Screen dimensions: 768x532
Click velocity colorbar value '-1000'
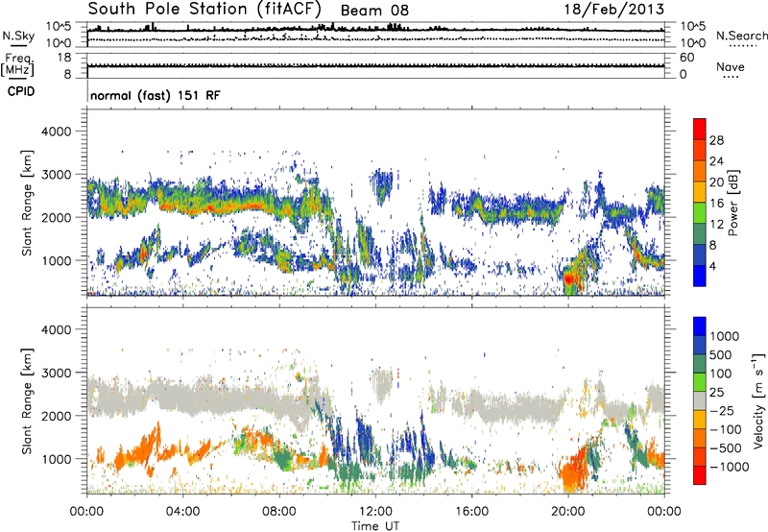tap(729, 467)
